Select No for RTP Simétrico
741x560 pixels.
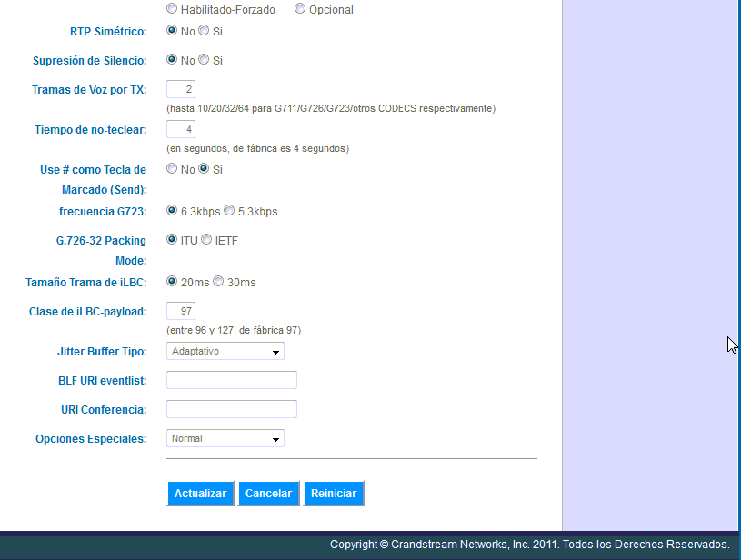click(170, 30)
